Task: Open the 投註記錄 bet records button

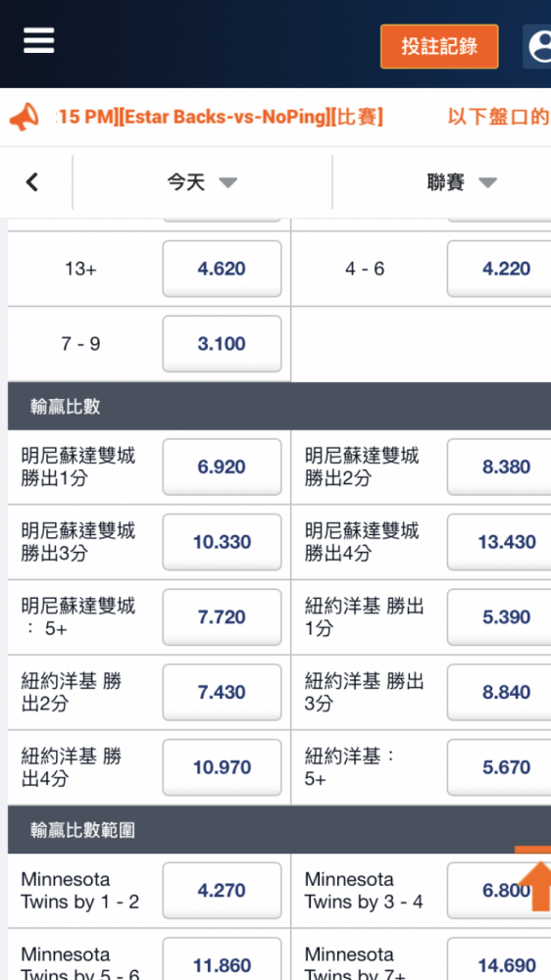Action: point(439,46)
